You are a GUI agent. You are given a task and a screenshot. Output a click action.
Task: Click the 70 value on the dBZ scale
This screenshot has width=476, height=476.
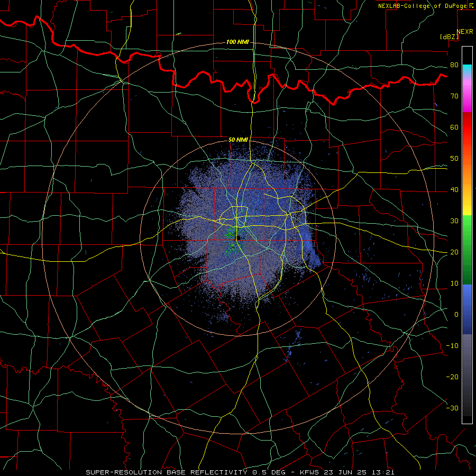[x=454, y=96]
